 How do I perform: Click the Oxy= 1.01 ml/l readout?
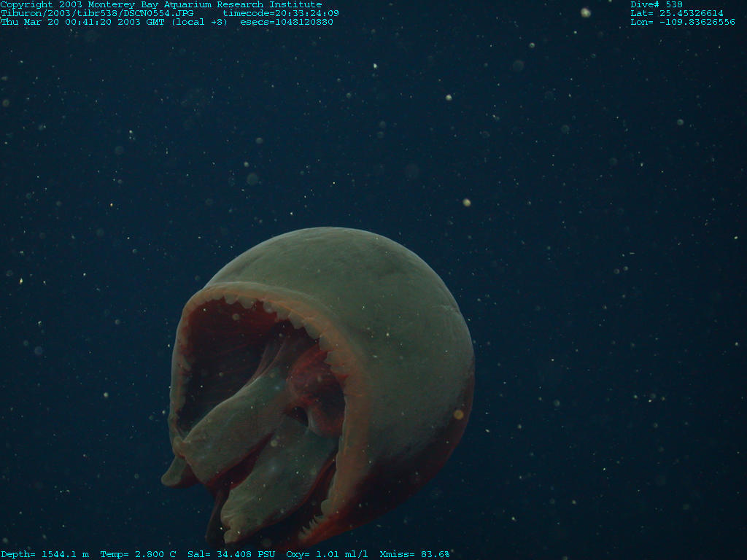pyautogui.click(x=327, y=554)
